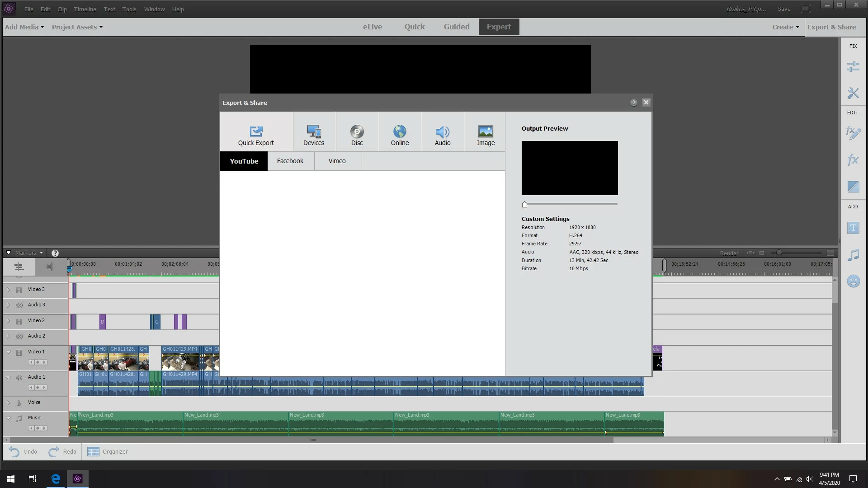Click the Organizer button
Screen dimensions: 868x488
tap(108, 452)
